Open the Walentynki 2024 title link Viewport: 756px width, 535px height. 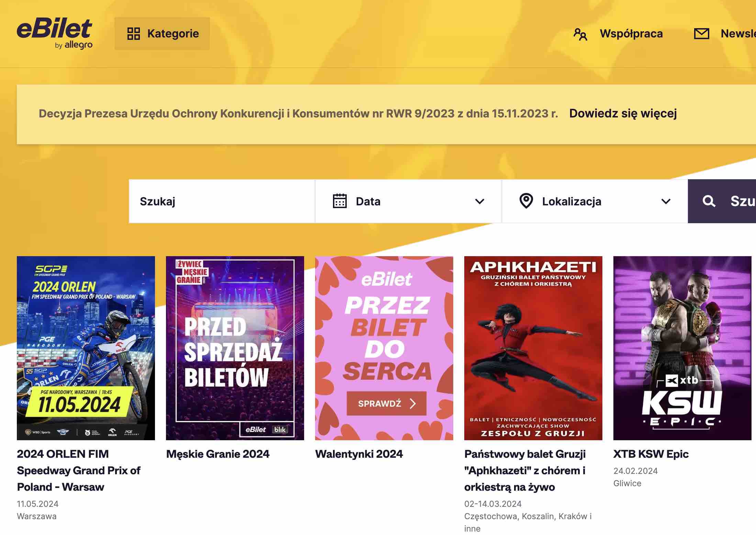(x=359, y=454)
